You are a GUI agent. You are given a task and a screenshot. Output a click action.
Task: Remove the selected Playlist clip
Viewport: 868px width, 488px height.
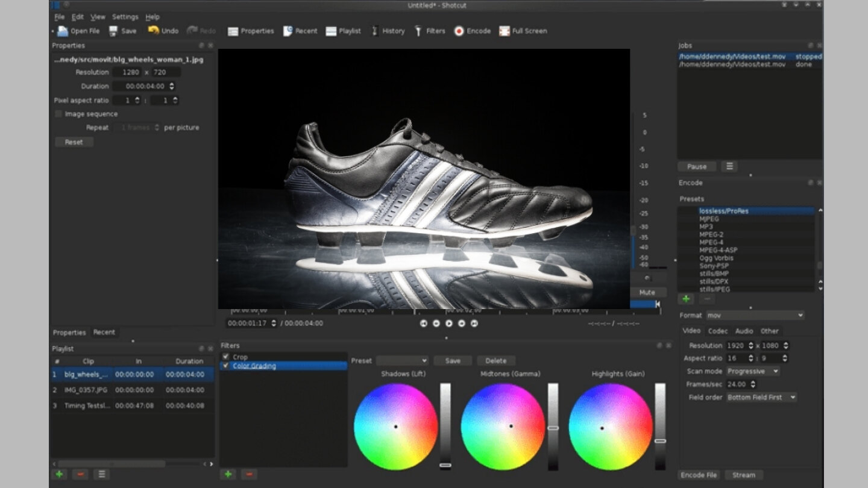point(80,475)
